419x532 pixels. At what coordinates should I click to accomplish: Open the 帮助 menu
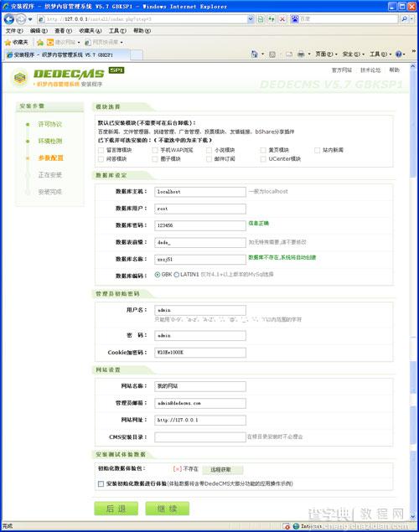[x=142, y=30]
